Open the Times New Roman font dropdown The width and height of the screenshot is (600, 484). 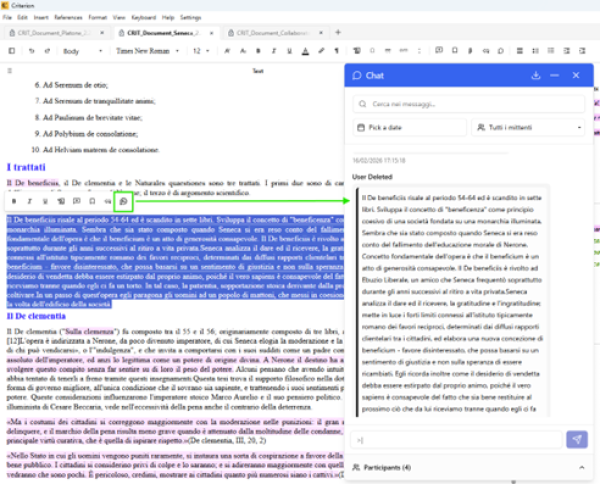[148, 49]
